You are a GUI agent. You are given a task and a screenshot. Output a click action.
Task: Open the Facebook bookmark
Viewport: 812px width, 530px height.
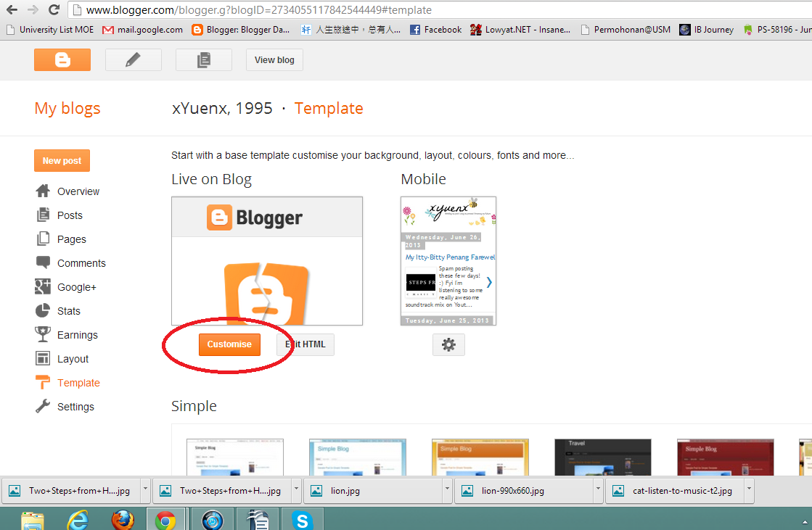[x=435, y=30]
